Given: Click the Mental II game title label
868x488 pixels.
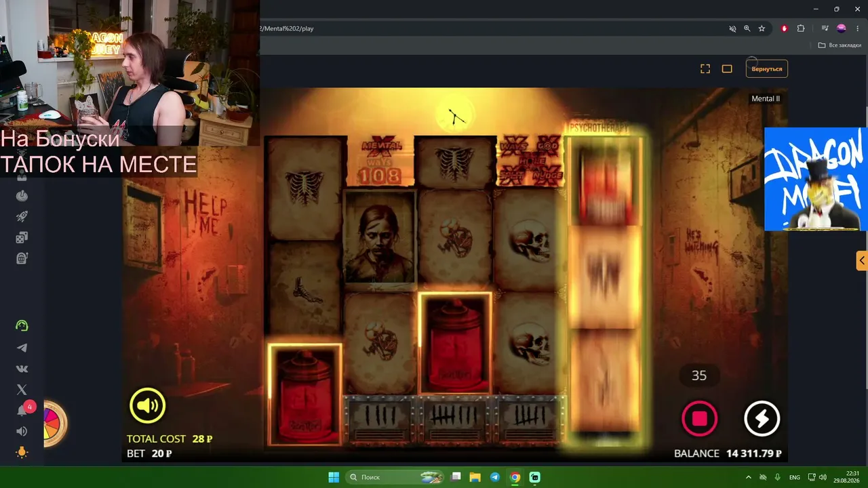Looking at the screenshot, I should pyautogui.click(x=766, y=99).
